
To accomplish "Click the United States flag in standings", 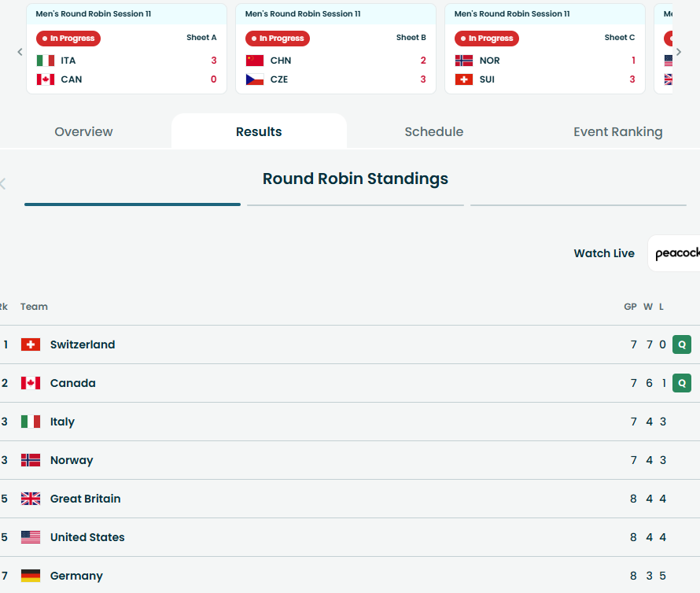I will [x=31, y=537].
